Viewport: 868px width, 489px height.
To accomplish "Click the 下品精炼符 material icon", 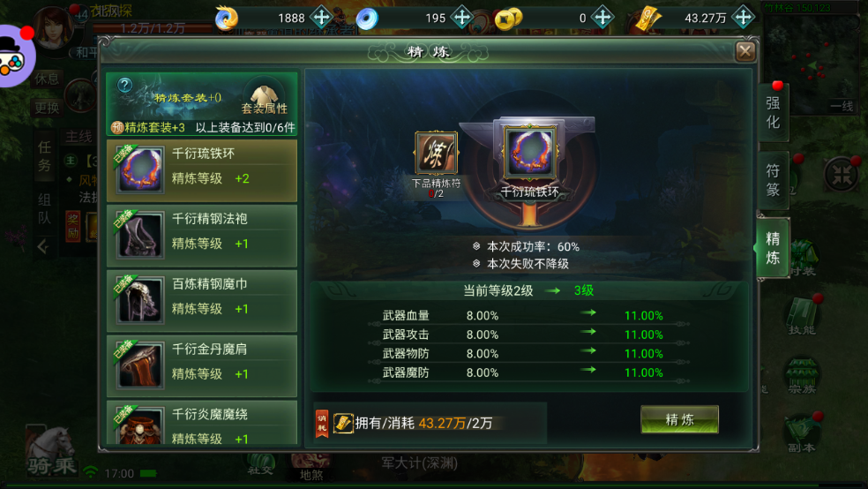I will (x=437, y=154).
